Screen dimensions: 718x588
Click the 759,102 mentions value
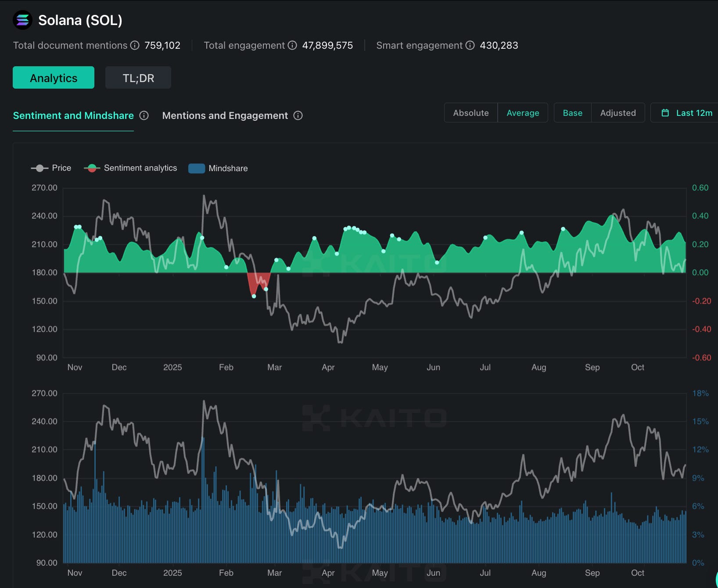(x=162, y=45)
